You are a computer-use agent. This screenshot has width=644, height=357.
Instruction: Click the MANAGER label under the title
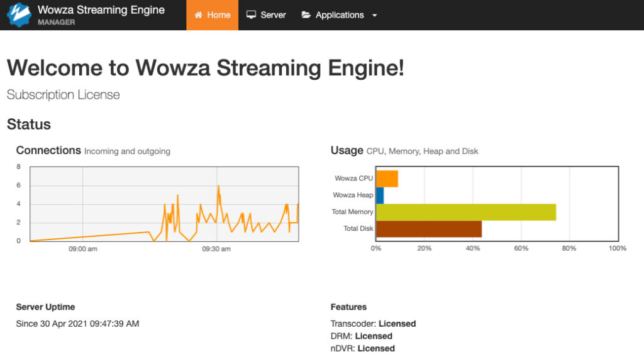point(56,22)
